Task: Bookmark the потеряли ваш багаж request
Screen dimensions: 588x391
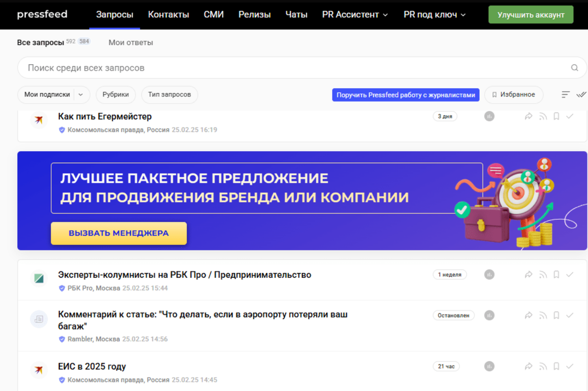Action: (x=556, y=315)
